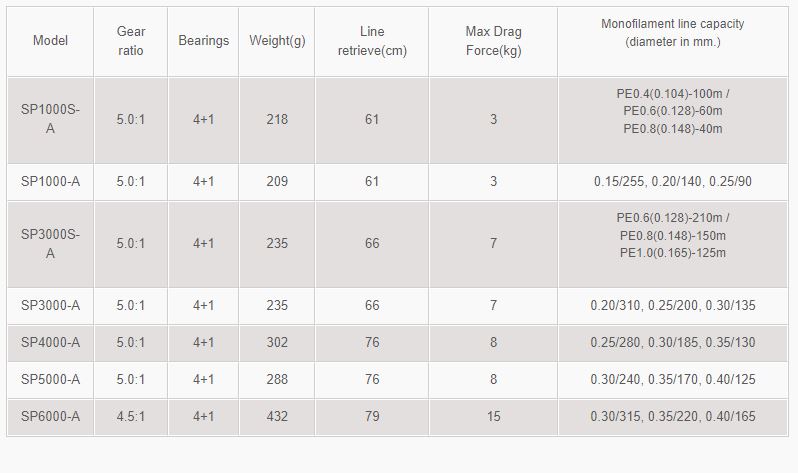Click the Bearings column header

(x=203, y=41)
